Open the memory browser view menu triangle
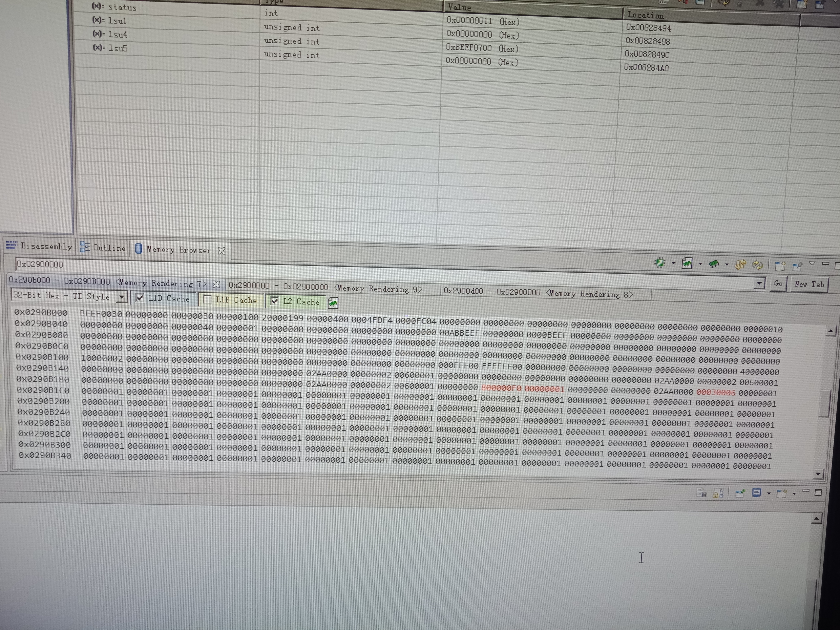 click(812, 264)
